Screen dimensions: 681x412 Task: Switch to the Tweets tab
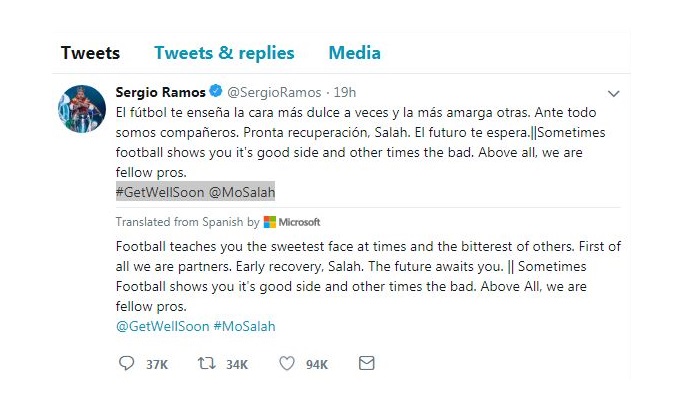[x=90, y=53]
